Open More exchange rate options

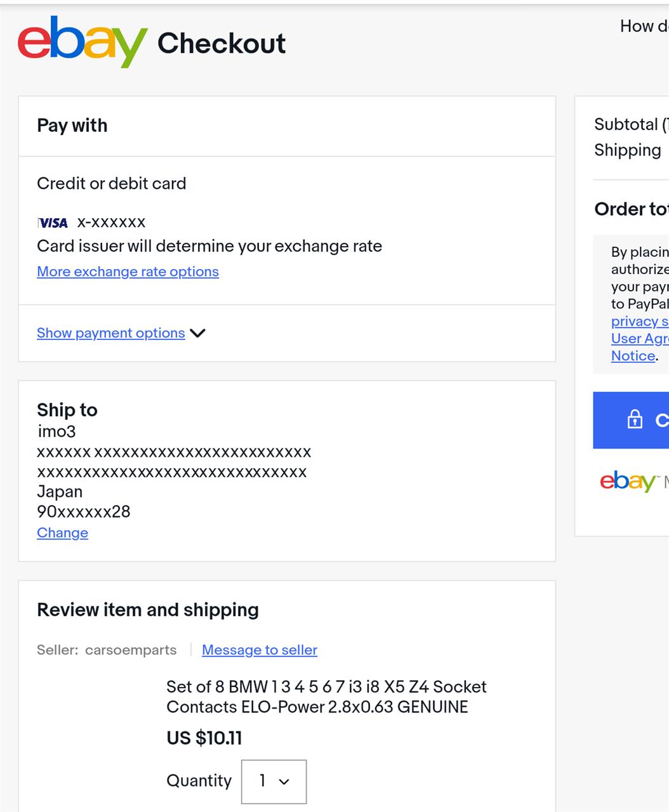[128, 272]
